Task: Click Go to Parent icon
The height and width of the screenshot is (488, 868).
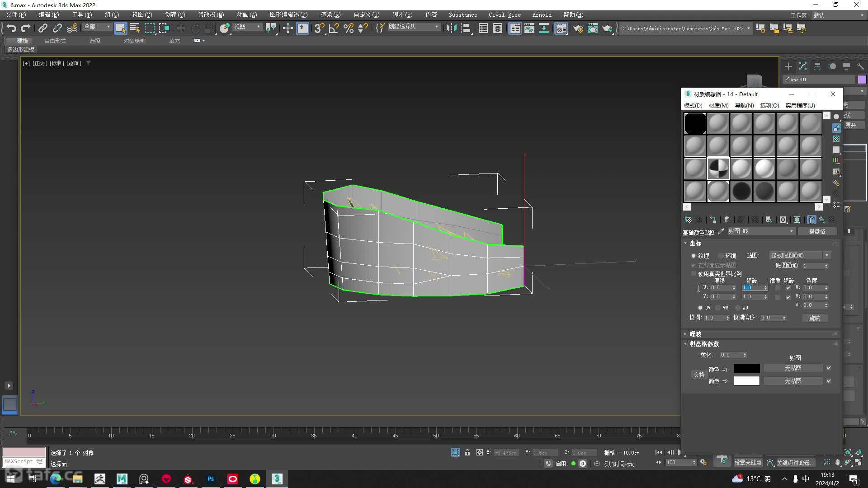Action: coord(821,220)
